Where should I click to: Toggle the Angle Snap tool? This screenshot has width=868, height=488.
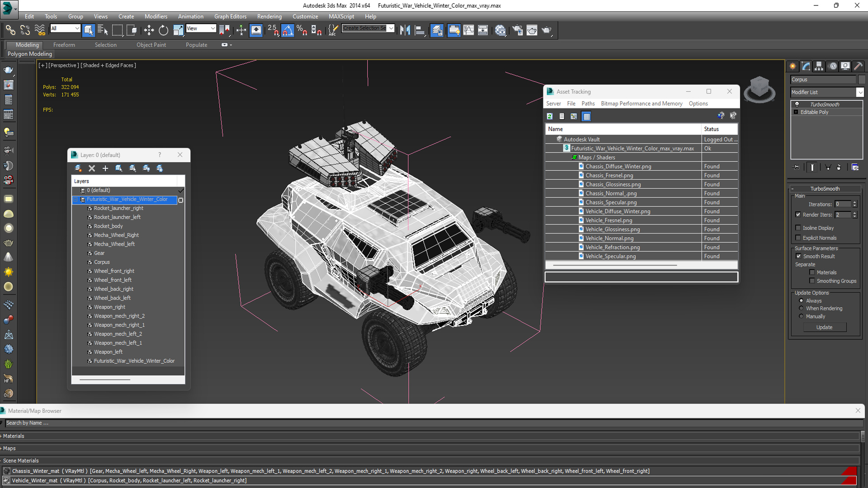(x=288, y=30)
